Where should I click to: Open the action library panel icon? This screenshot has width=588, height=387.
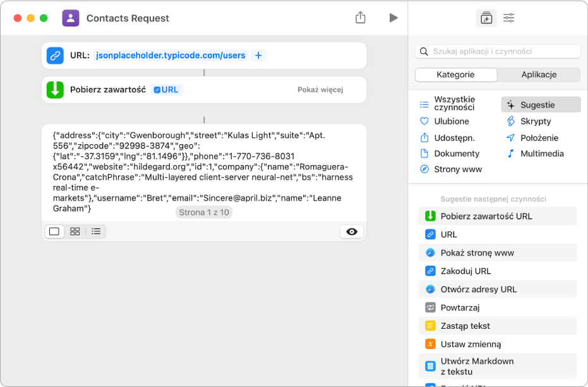(486, 18)
